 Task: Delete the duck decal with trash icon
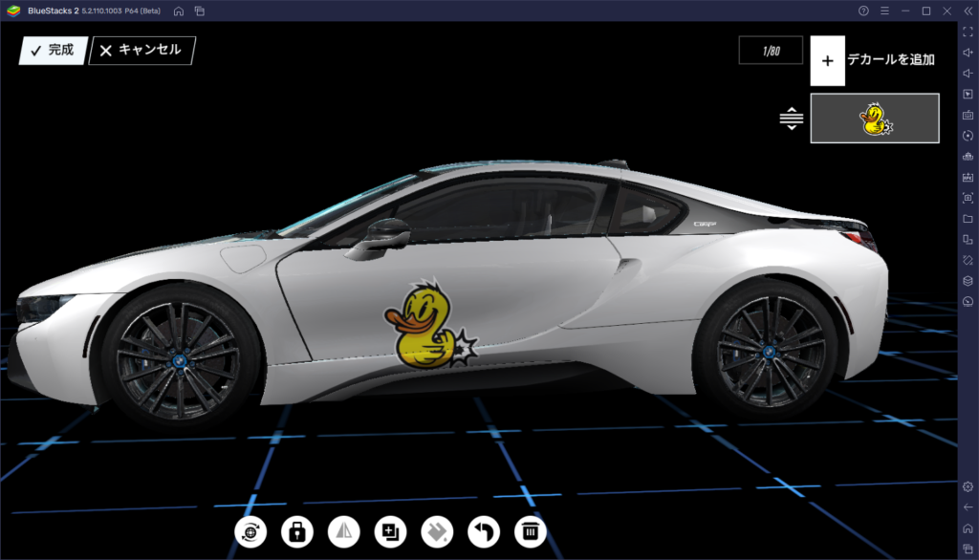pos(530,531)
